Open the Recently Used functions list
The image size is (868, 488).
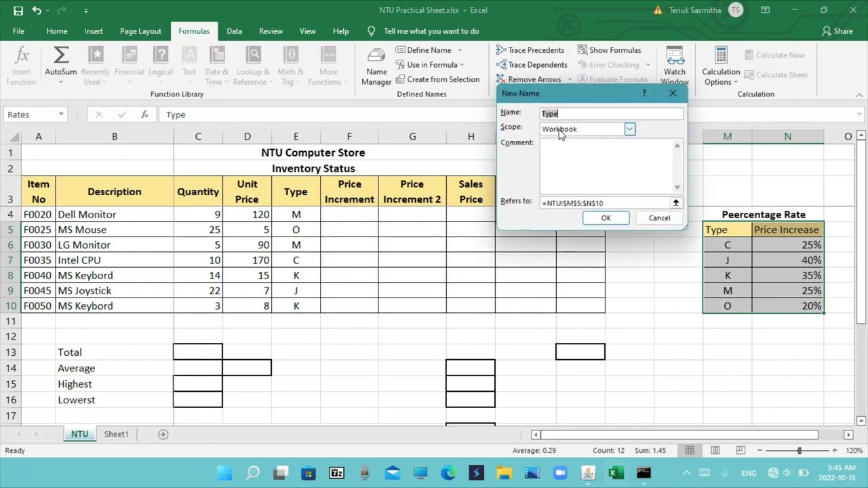95,66
